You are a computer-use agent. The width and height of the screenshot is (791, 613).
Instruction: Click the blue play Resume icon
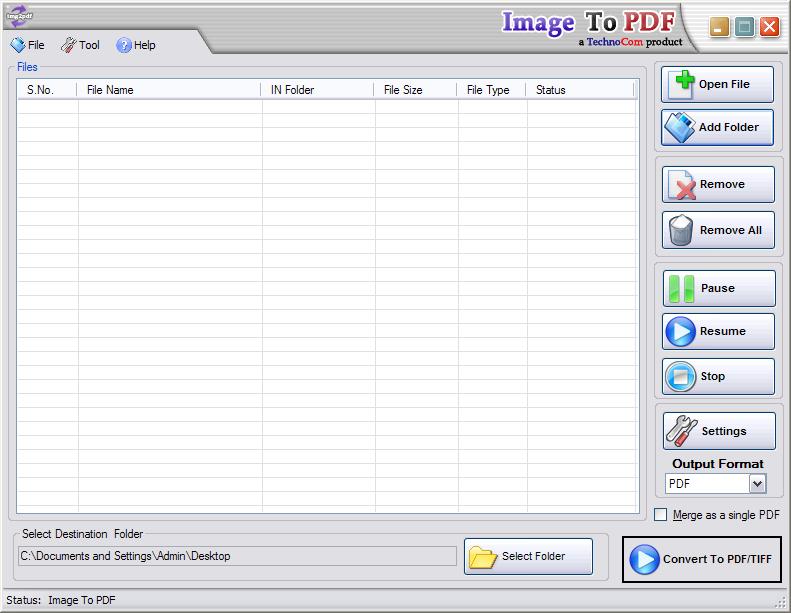coord(681,331)
